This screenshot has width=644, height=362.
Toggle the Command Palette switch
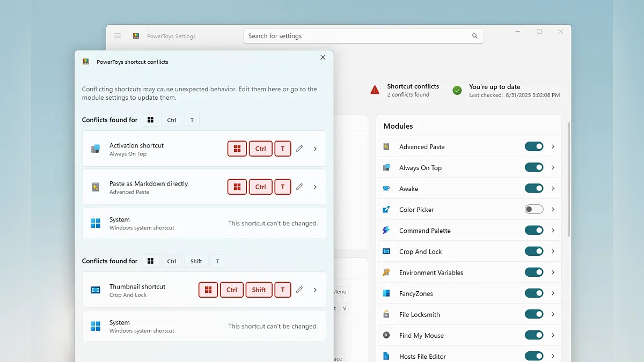pos(534,230)
